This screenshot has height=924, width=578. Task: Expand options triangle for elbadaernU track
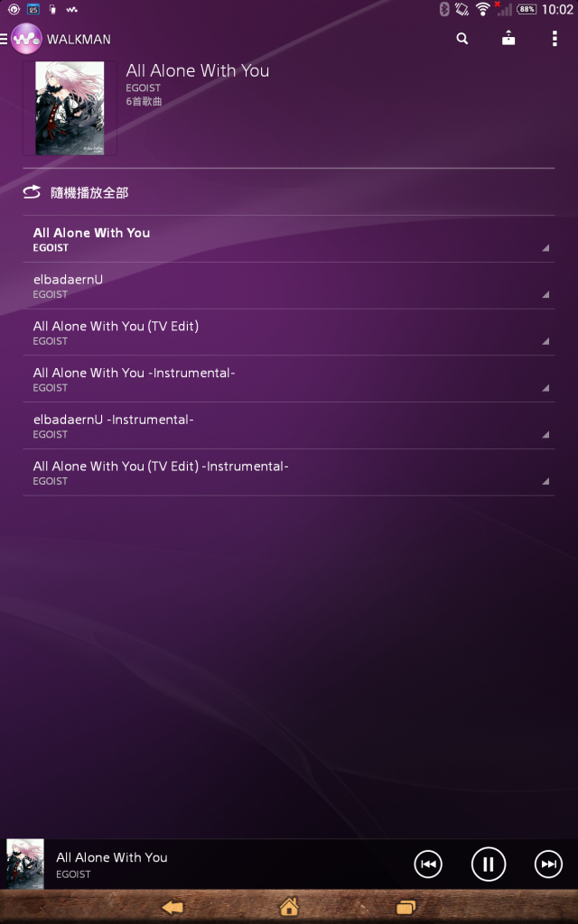545,295
